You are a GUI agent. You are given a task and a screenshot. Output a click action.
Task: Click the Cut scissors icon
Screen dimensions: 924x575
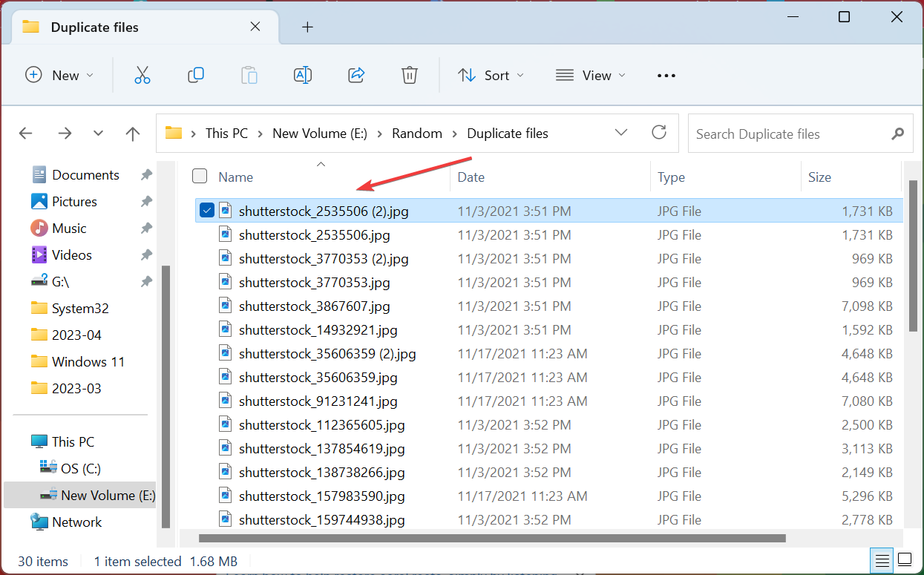pos(142,75)
